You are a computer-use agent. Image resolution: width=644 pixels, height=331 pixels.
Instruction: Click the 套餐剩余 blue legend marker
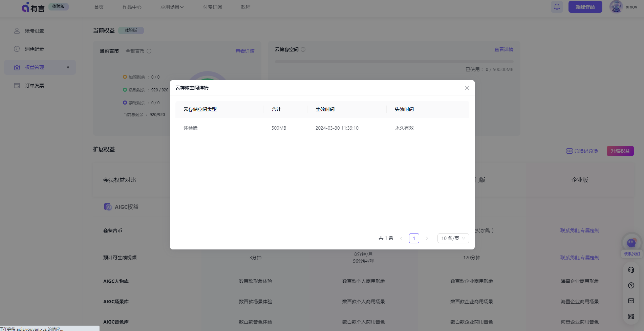pyautogui.click(x=125, y=103)
